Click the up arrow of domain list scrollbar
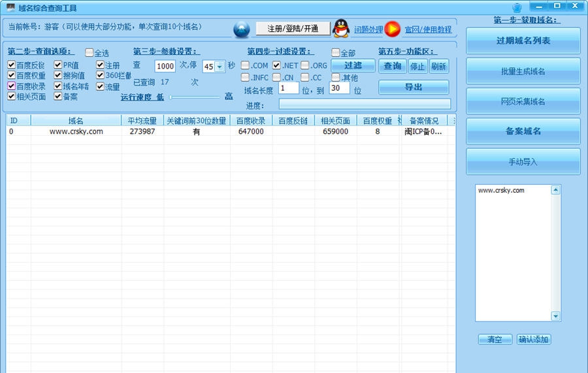 tap(555, 190)
